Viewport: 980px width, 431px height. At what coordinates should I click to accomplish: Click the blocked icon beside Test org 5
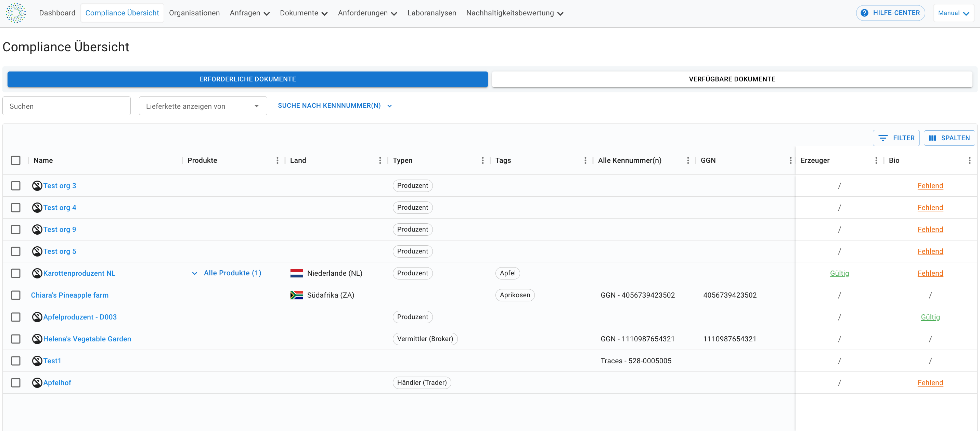point(37,251)
